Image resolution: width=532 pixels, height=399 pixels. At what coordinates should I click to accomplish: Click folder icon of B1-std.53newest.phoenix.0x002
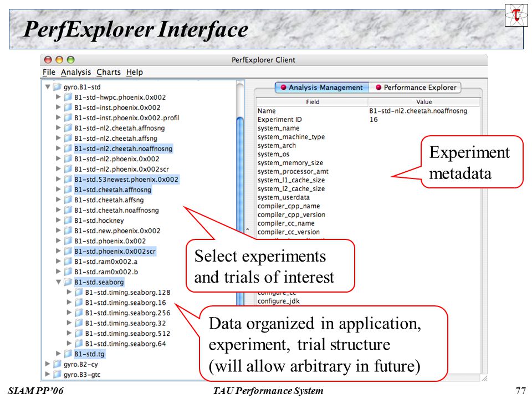click(x=68, y=179)
